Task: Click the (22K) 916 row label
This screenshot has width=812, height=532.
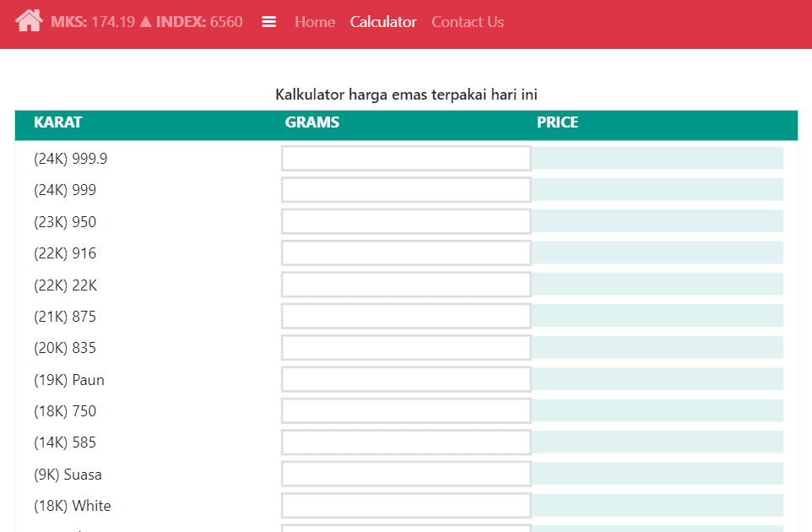Action: point(65,253)
